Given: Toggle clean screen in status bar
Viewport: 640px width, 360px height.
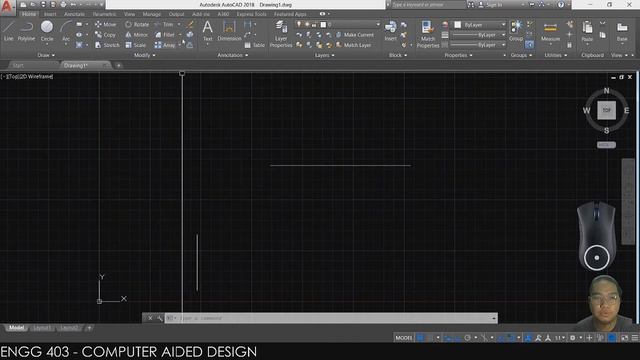Looking at the screenshot, I should 624,338.
